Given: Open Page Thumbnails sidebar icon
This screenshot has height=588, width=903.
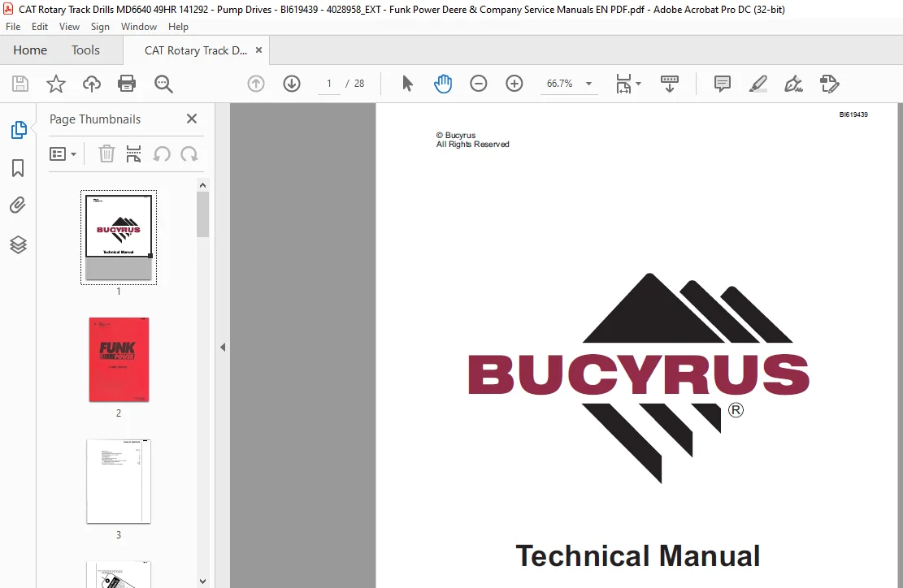Looking at the screenshot, I should [19, 130].
